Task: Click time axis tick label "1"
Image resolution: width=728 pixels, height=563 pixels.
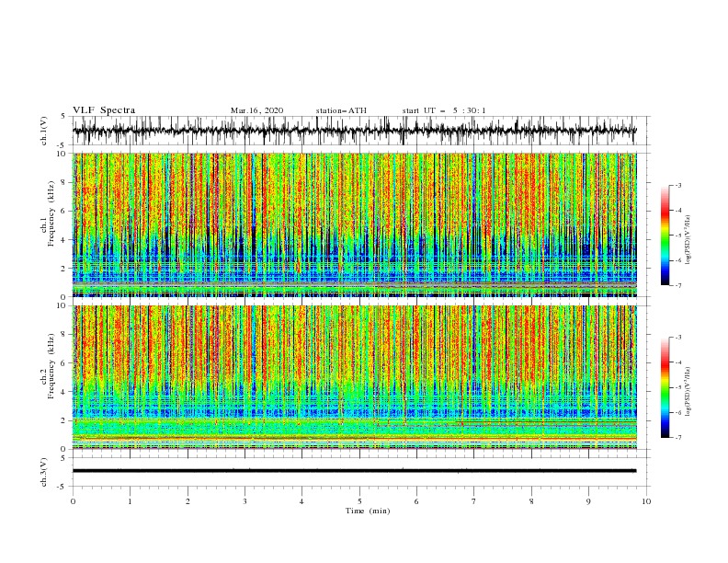Action: click(x=130, y=501)
